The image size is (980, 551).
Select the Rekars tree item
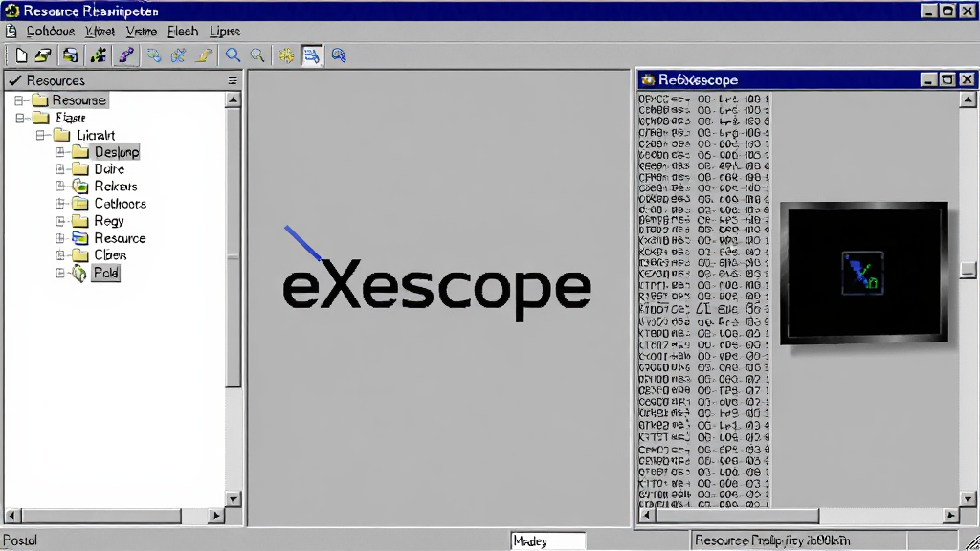pyautogui.click(x=116, y=186)
